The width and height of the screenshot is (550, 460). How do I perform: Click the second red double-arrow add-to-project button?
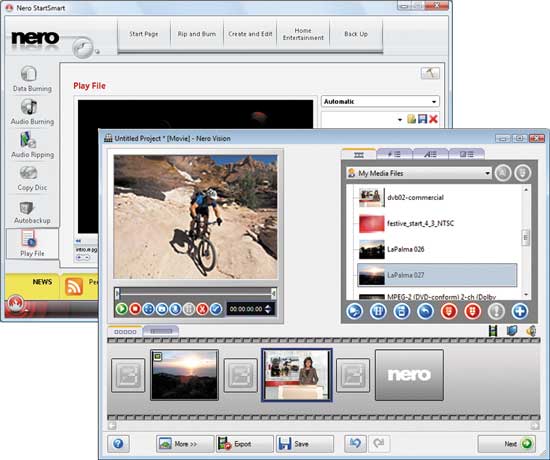point(472,311)
